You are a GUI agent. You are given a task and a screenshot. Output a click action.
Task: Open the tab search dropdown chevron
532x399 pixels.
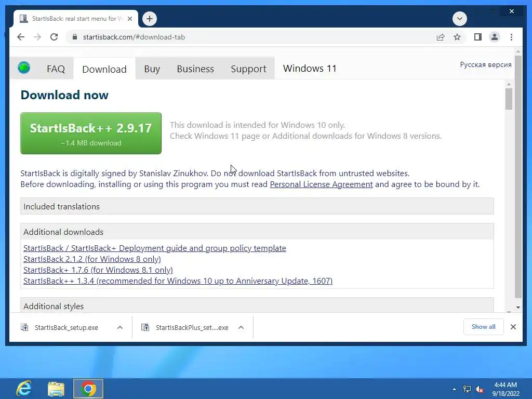(460, 19)
